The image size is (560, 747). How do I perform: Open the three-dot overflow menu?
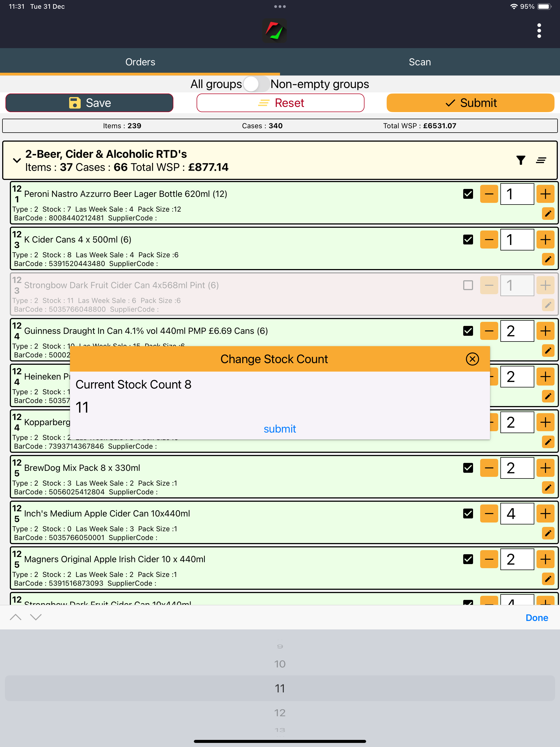(539, 31)
